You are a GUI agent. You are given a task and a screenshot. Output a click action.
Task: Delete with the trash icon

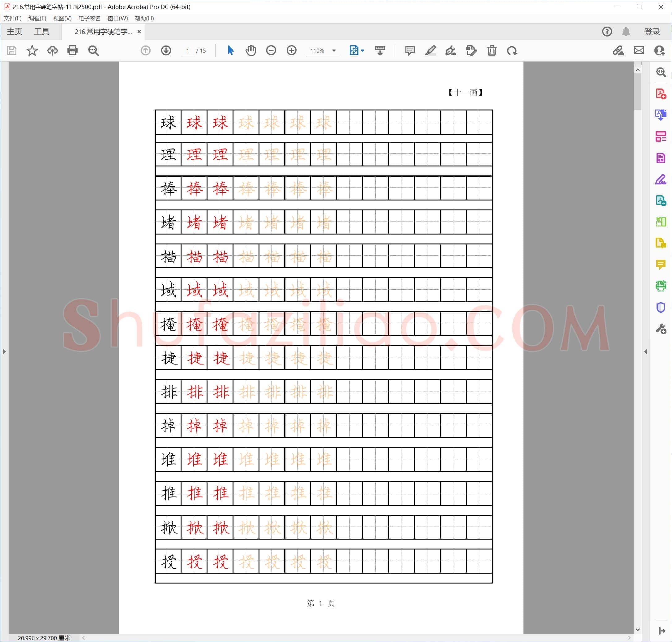tap(492, 51)
